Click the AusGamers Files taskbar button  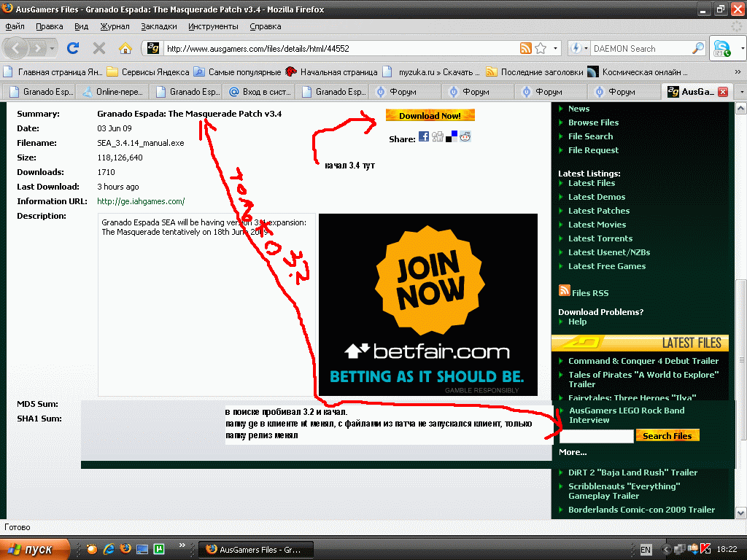tap(255, 550)
